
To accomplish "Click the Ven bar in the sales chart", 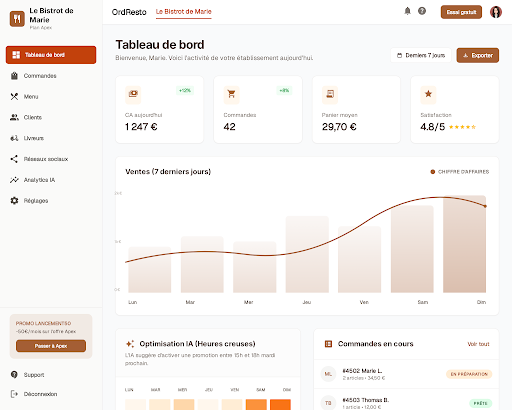I will coord(360,259).
